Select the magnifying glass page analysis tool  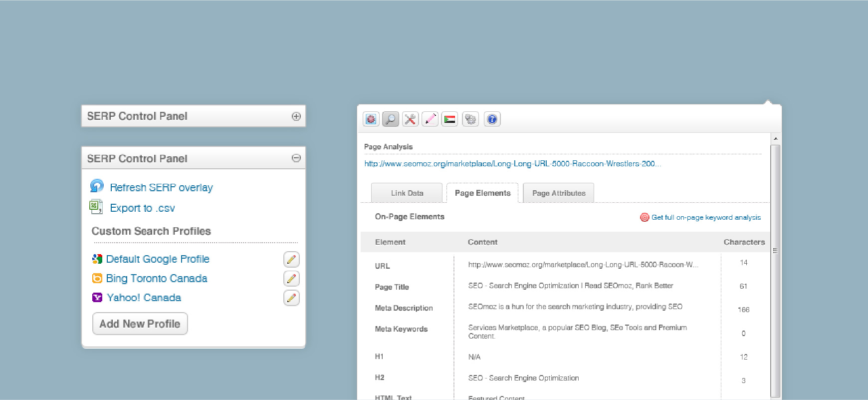[x=391, y=119]
